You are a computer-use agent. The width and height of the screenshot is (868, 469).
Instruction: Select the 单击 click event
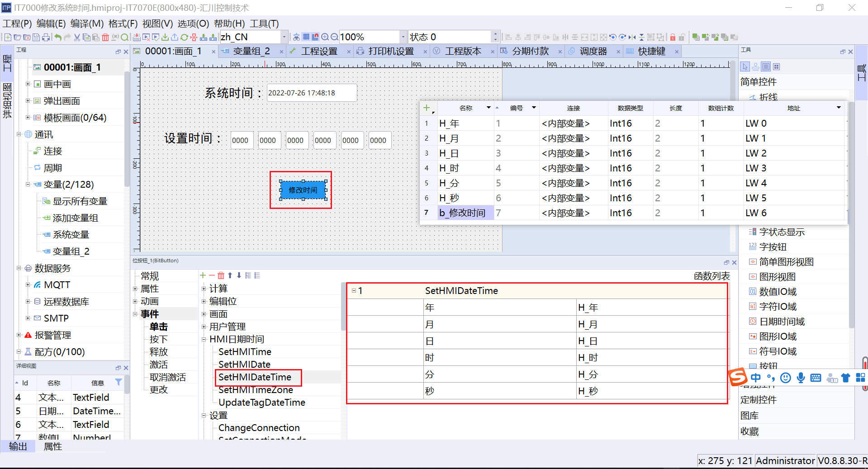[x=158, y=327]
